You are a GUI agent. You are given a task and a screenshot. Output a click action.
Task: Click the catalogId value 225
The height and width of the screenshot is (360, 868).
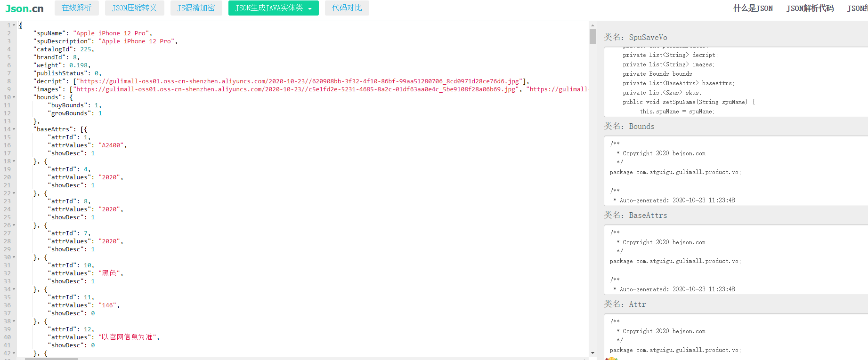[86, 49]
